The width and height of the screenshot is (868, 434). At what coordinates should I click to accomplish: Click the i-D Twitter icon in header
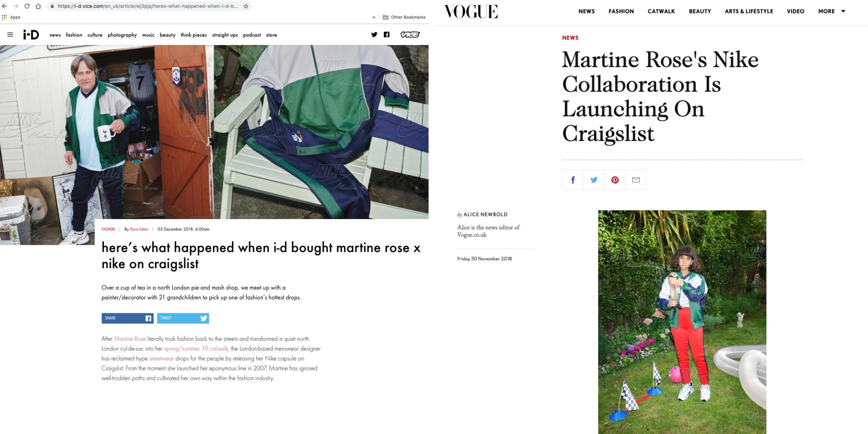pos(374,35)
